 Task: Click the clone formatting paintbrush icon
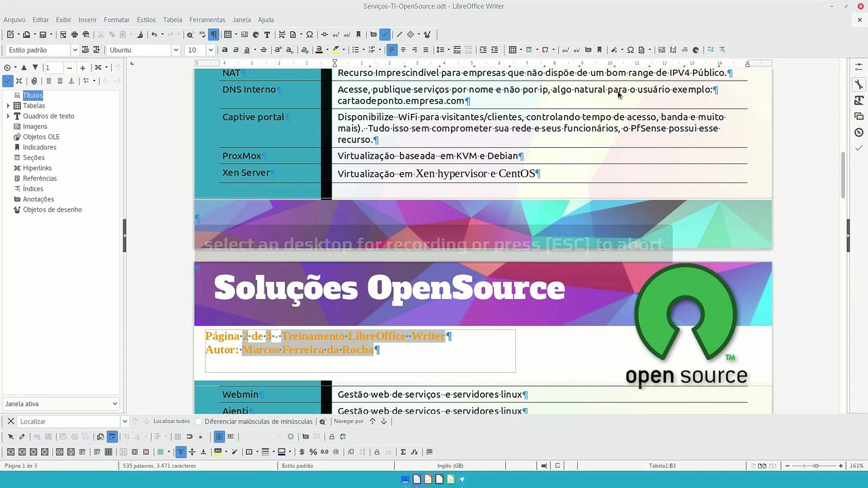click(x=140, y=35)
